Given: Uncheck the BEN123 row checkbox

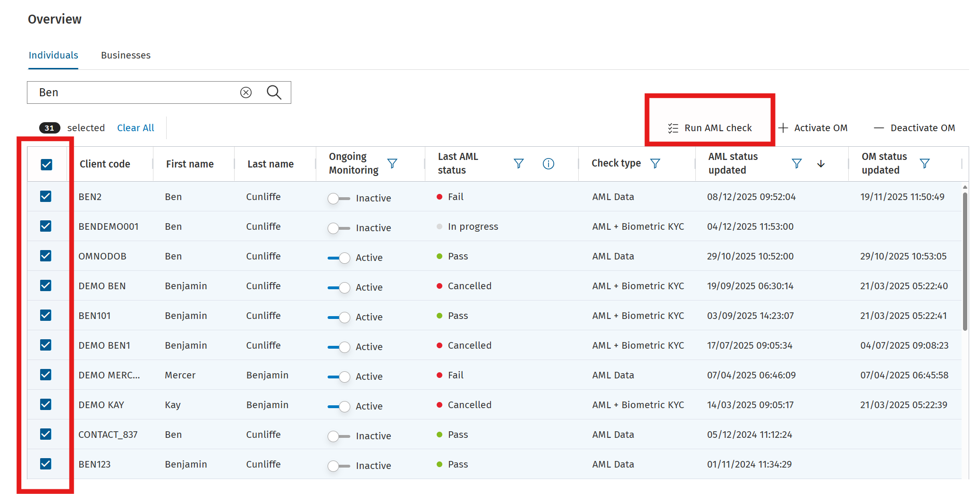Looking at the screenshot, I should [x=46, y=464].
